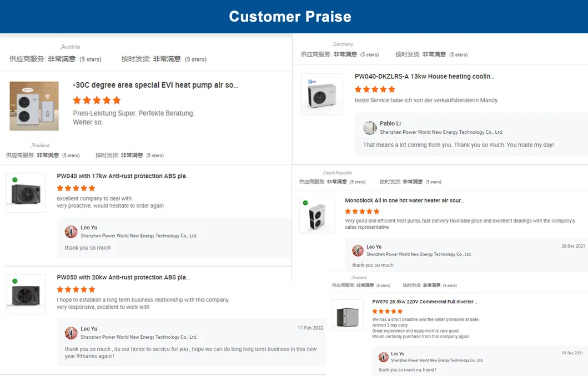Click Pablo Li's avatar icon

click(370, 128)
